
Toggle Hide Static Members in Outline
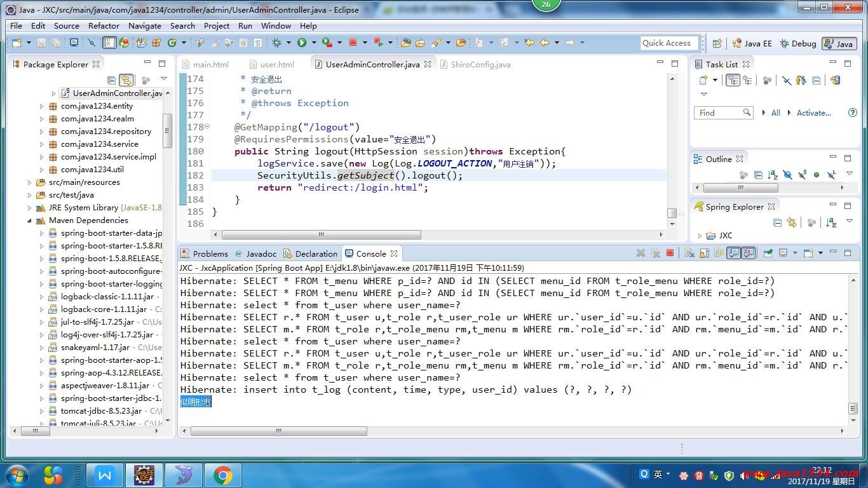[803, 175]
